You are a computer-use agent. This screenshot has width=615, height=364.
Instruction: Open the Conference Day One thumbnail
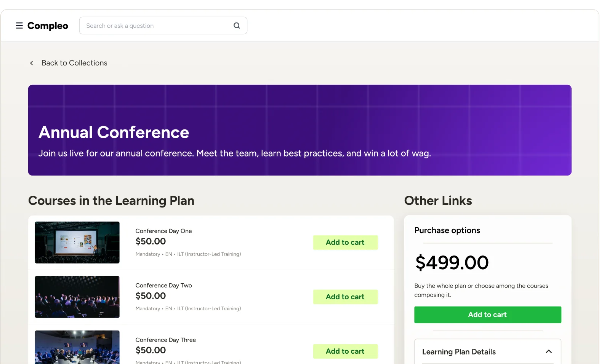tap(77, 243)
